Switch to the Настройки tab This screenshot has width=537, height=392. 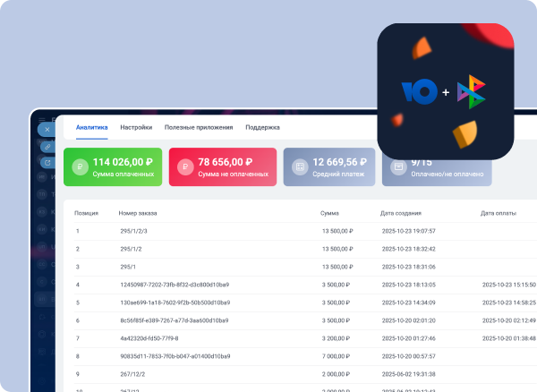pyautogui.click(x=136, y=128)
